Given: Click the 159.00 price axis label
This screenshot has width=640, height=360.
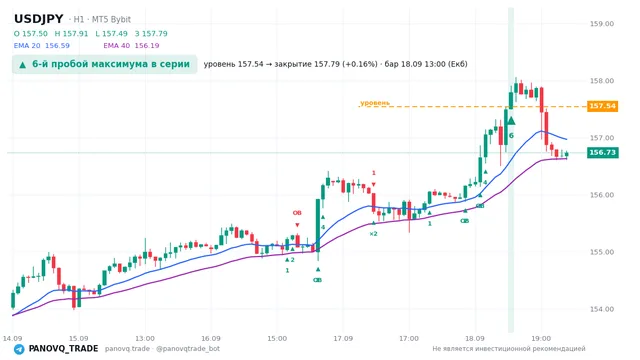Looking at the screenshot, I should coord(602,24).
